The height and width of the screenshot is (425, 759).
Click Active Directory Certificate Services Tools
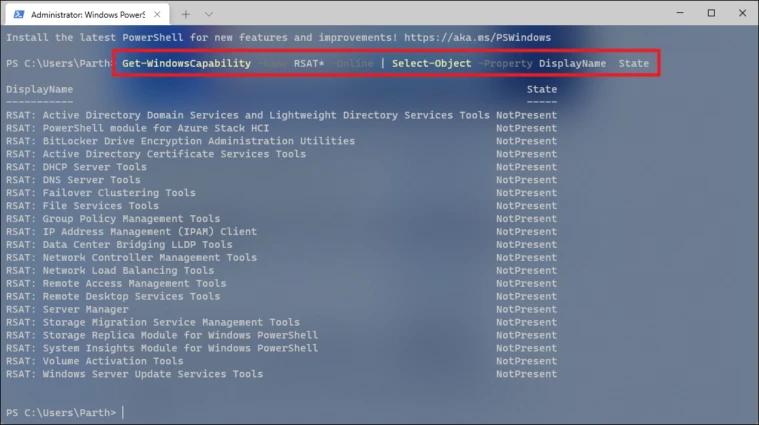pos(174,154)
